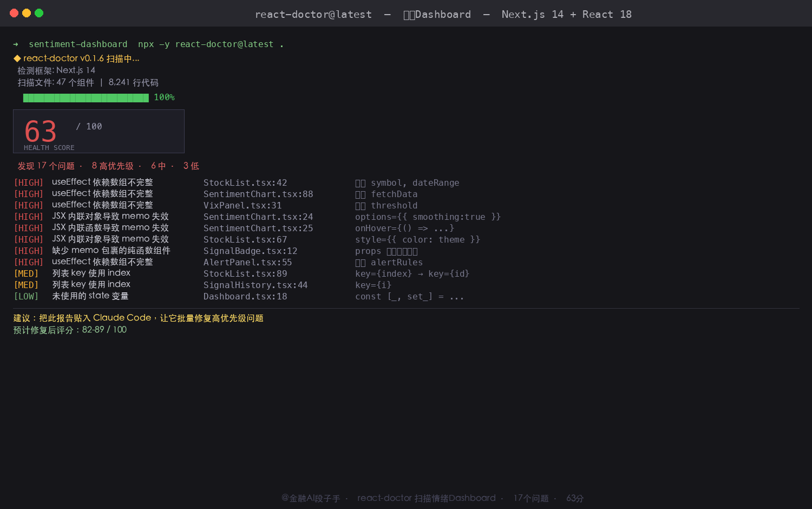812x509 pixels.
Task: Click AlertPanel.tsx:55 file reference
Action: (248, 263)
